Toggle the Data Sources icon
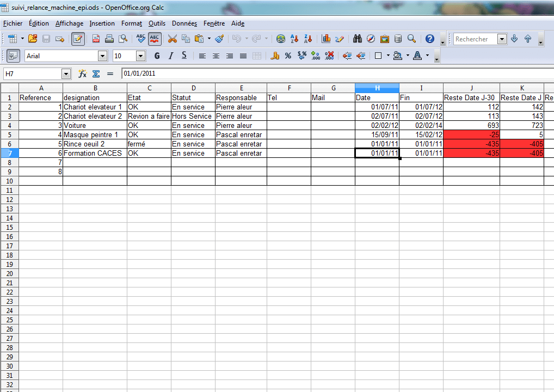 398,39
